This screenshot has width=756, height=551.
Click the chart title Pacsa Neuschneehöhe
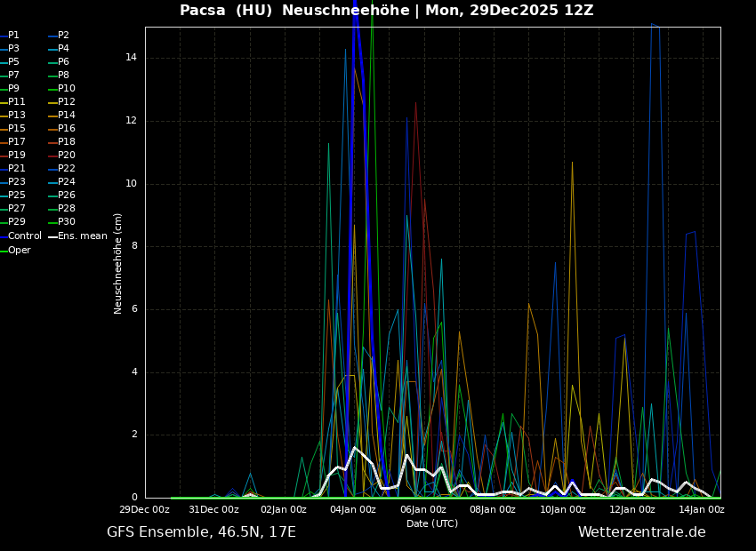(x=386, y=11)
